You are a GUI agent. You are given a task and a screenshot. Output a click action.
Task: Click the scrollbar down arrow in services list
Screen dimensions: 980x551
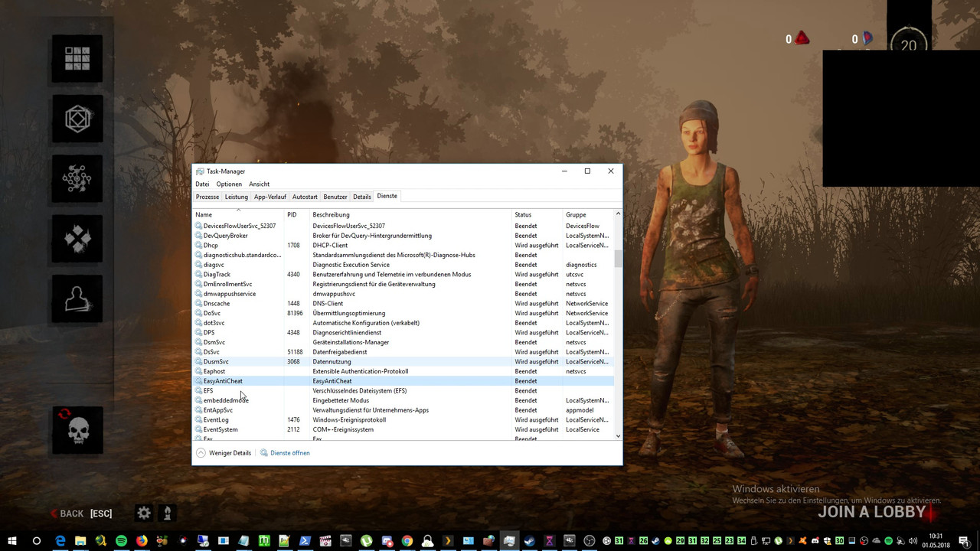click(618, 435)
